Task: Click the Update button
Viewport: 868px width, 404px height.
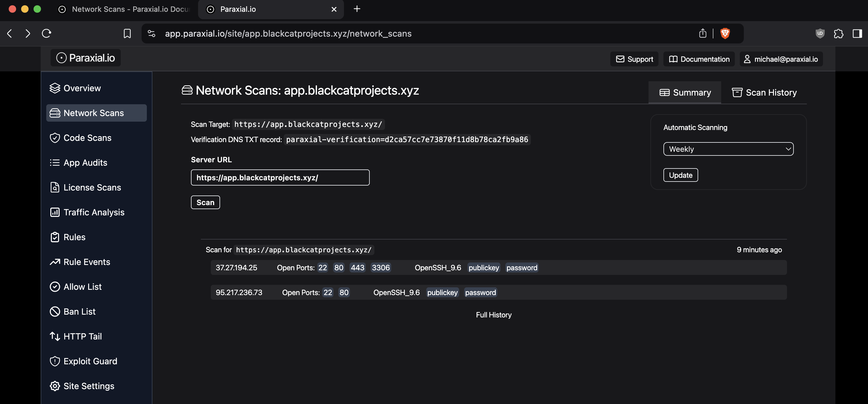Action: [x=681, y=175]
